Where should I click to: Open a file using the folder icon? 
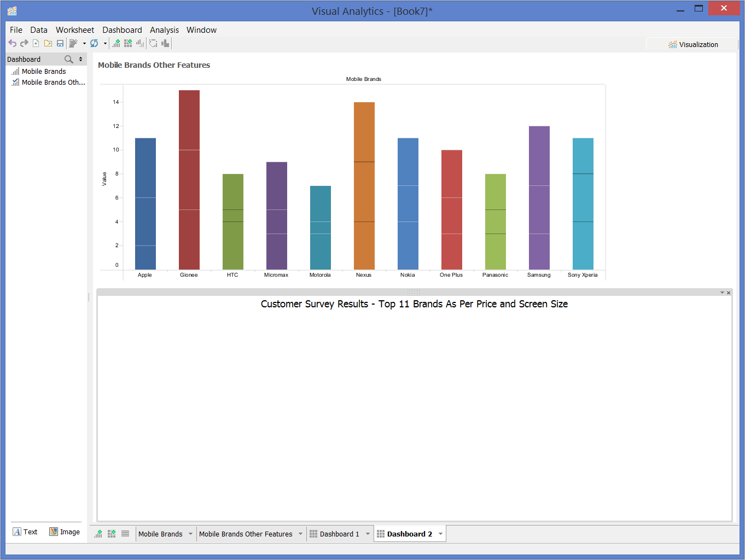48,43
